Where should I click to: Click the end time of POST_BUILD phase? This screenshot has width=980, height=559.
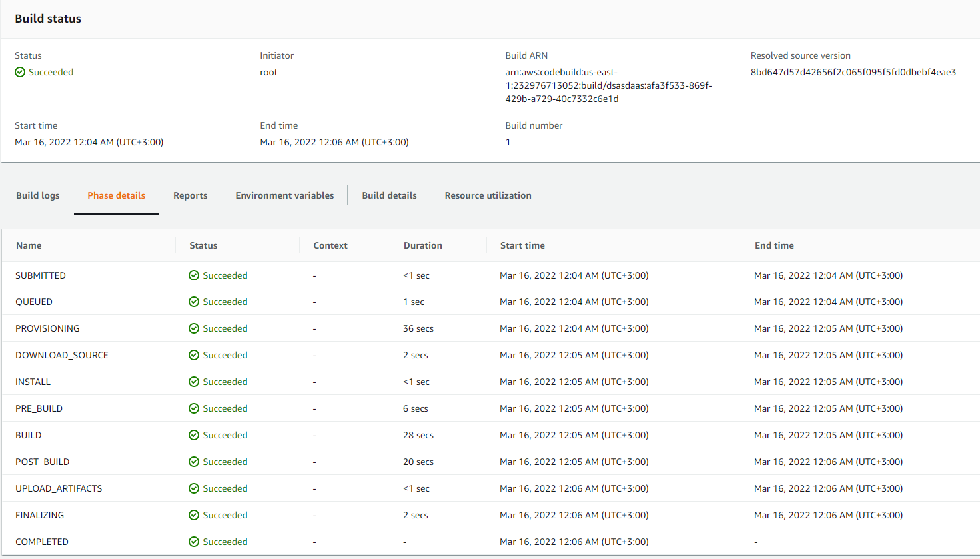pyautogui.click(x=829, y=462)
